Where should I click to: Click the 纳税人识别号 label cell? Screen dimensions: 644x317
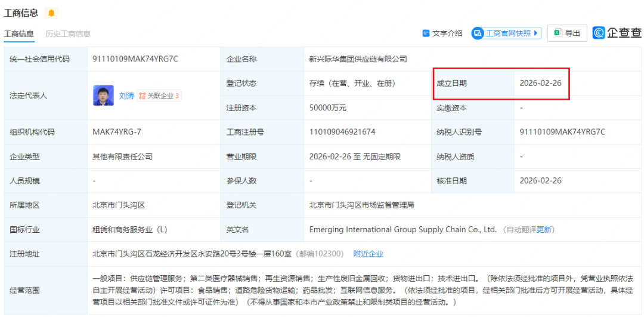coord(472,133)
